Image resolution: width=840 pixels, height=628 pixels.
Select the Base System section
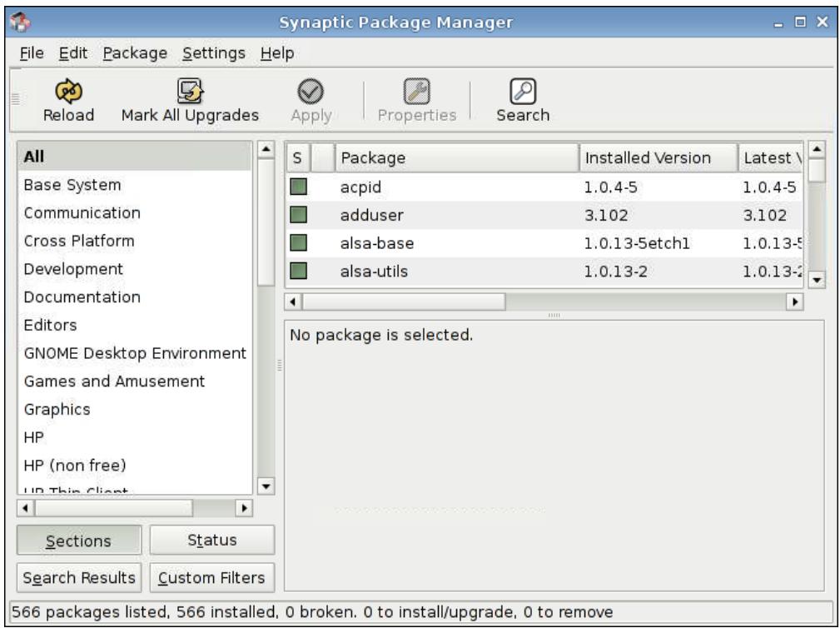[x=135, y=185]
